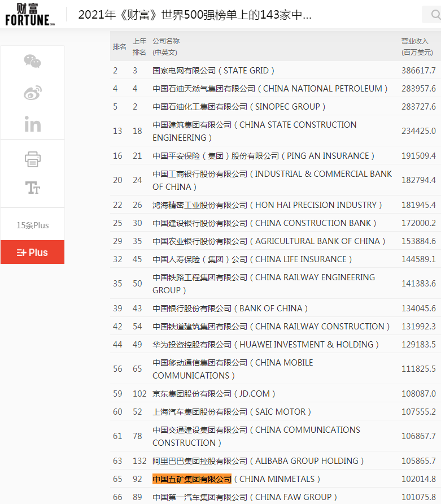
Task: Click revenue value 108087.0
Action: click(x=418, y=393)
